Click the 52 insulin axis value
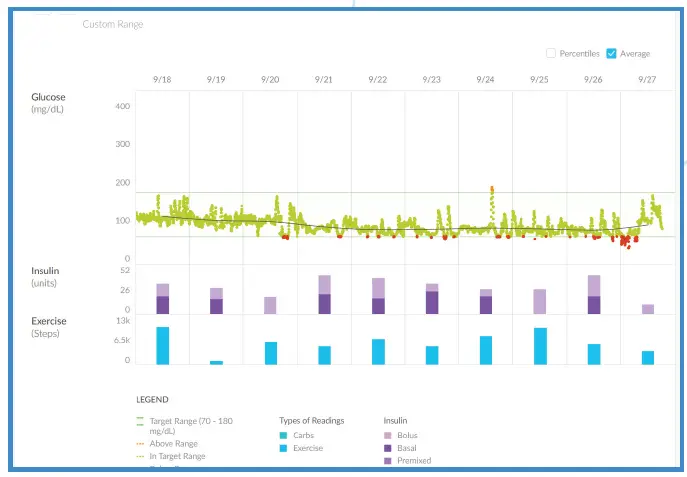 point(125,270)
